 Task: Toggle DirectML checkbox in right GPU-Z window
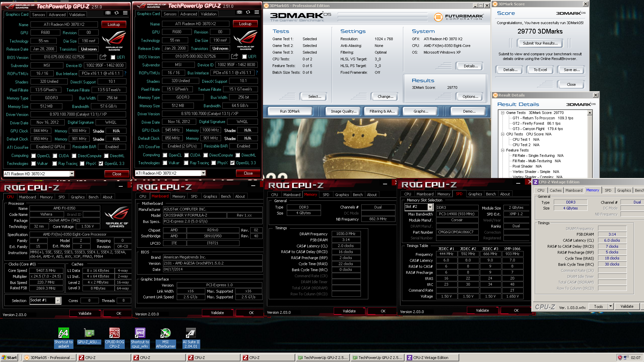point(238,155)
